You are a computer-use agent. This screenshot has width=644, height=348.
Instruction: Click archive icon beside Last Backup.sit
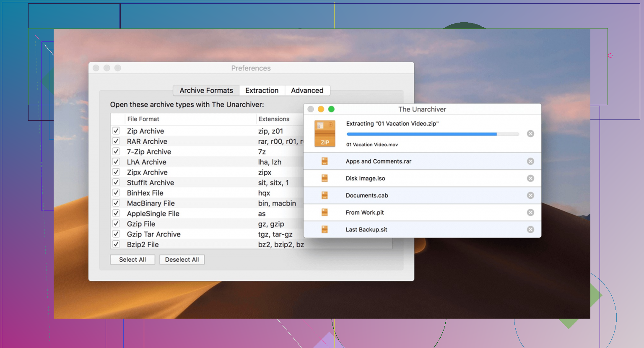[x=325, y=229]
